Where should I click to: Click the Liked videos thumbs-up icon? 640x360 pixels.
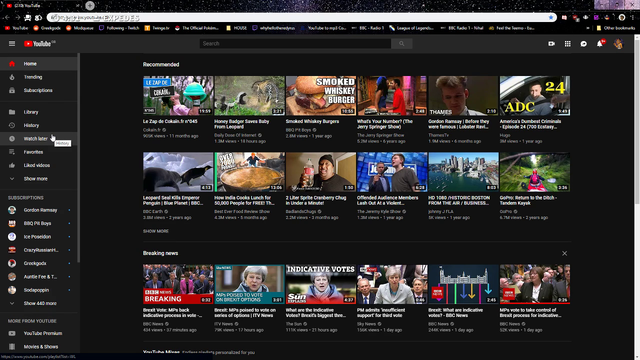pos(12,165)
